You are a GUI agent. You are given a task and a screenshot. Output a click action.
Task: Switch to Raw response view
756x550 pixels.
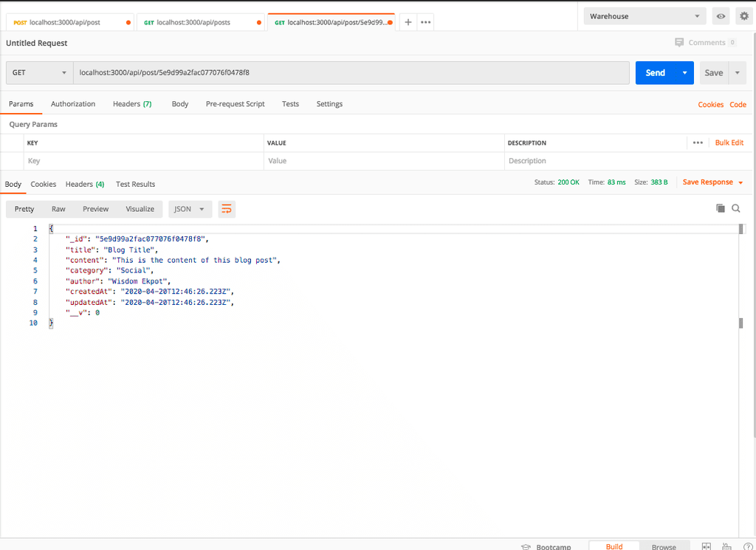pyautogui.click(x=58, y=209)
